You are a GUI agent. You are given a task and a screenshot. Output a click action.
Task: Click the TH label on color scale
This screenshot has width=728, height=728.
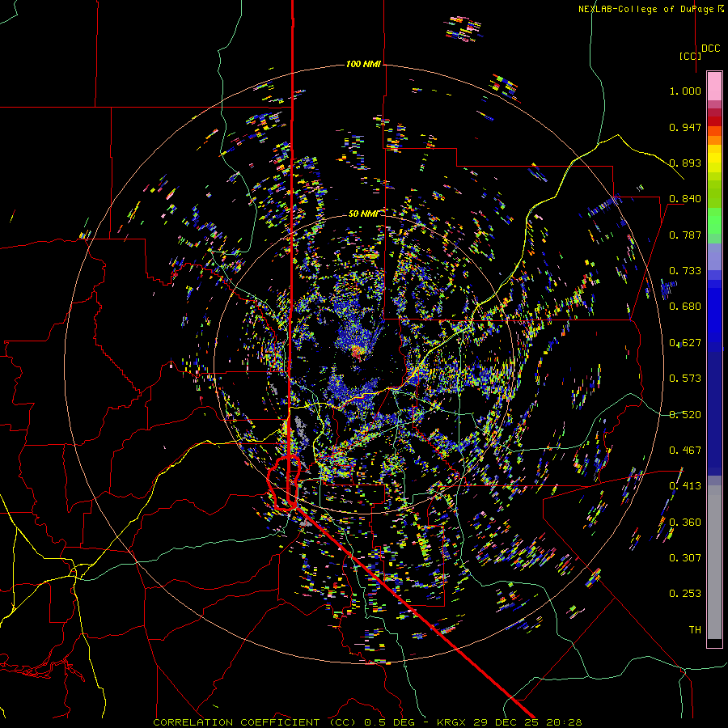tap(695, 630)
